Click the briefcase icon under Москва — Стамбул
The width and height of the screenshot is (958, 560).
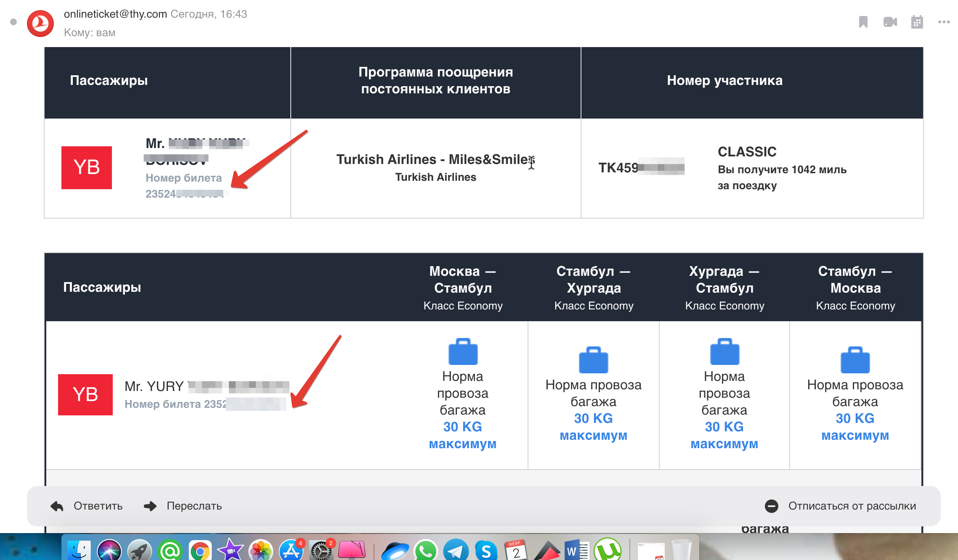click(463, 351)
